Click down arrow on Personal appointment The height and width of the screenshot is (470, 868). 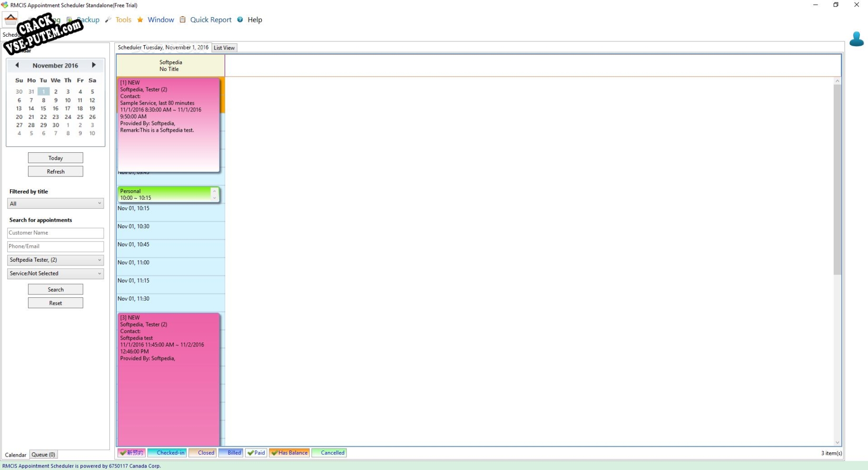[214, 198]
